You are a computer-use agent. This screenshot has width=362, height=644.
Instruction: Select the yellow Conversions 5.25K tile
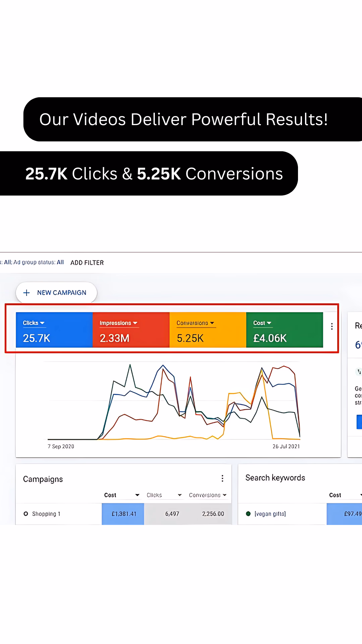208,330
